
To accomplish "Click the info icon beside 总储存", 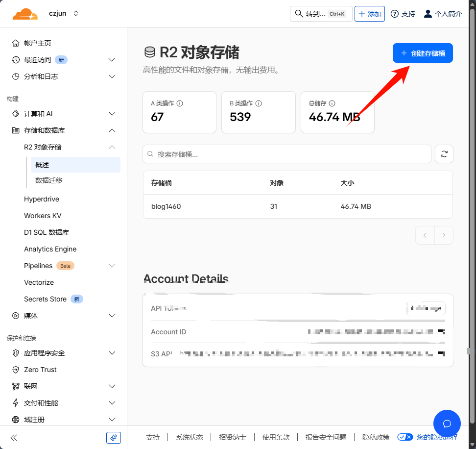I will coord(332,103).
